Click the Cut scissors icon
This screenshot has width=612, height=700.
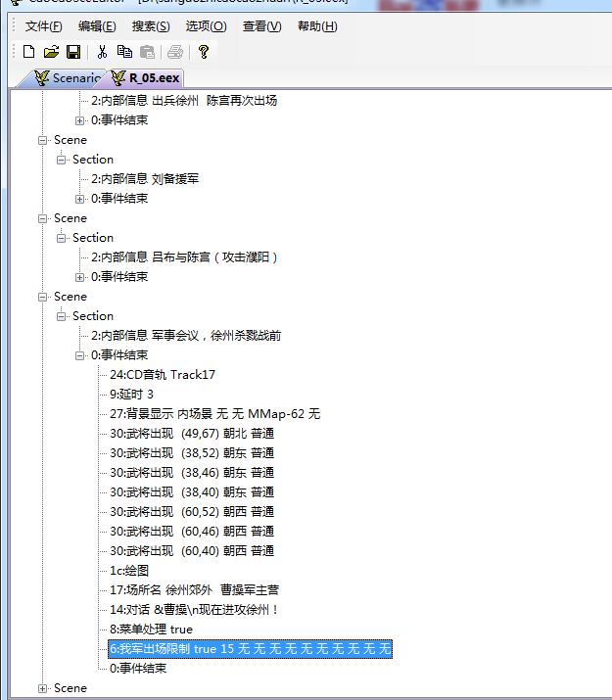102,52
